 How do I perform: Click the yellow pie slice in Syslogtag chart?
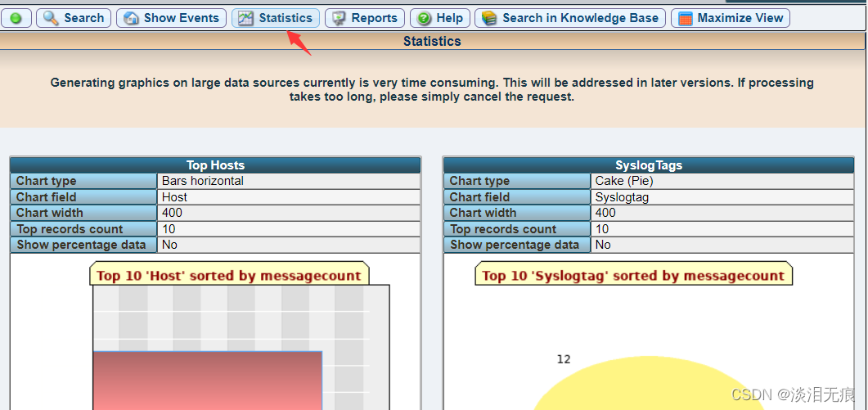click(x=648, y=385)
